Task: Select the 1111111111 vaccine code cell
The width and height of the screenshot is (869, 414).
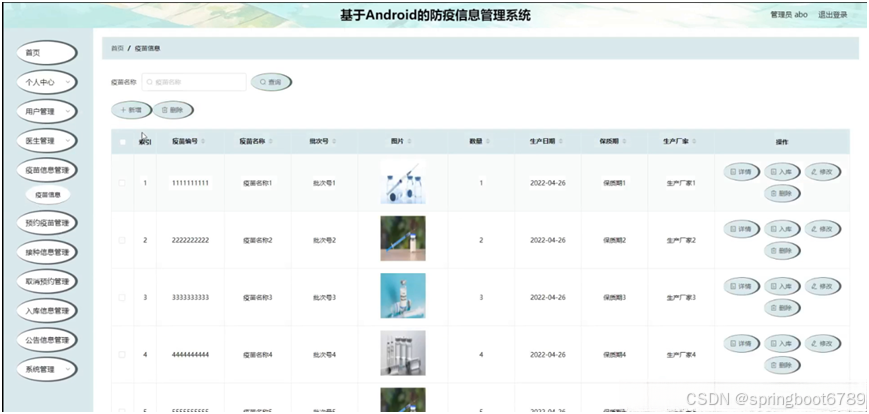Action: point(190,183)
